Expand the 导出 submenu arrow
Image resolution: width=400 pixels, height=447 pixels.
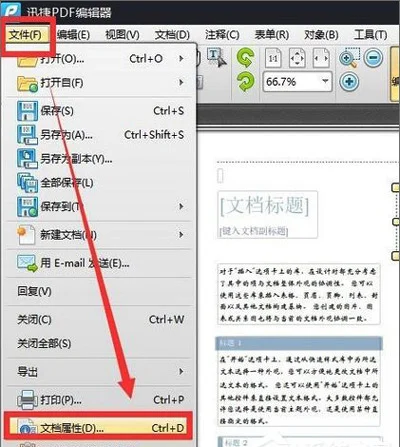(181, 371)
